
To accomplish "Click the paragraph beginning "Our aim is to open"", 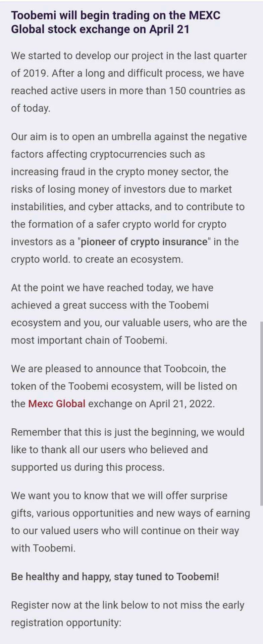I will [129, 198].
